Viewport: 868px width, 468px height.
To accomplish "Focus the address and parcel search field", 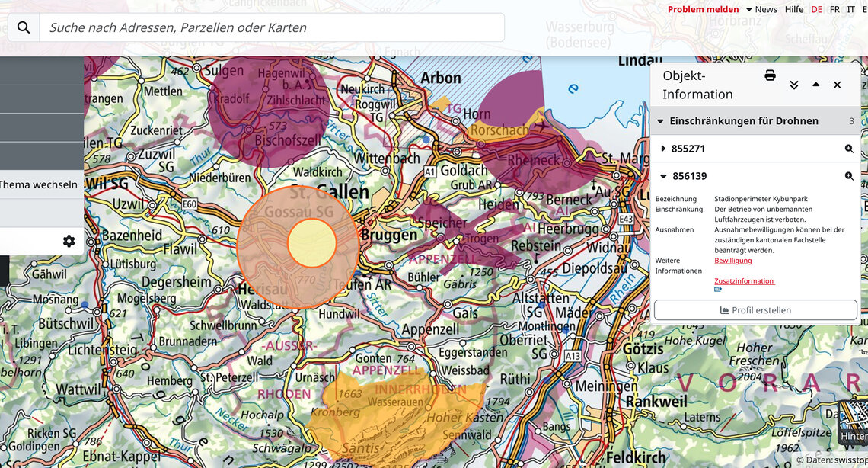I will pyautogui.click(x=272, y=27).
